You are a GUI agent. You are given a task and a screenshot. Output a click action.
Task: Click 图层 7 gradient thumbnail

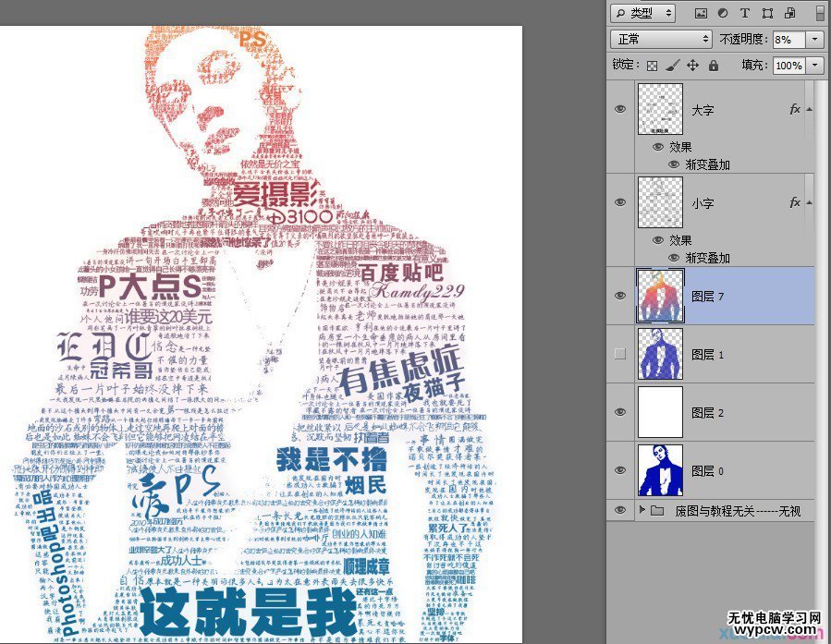tap(660, 296)
